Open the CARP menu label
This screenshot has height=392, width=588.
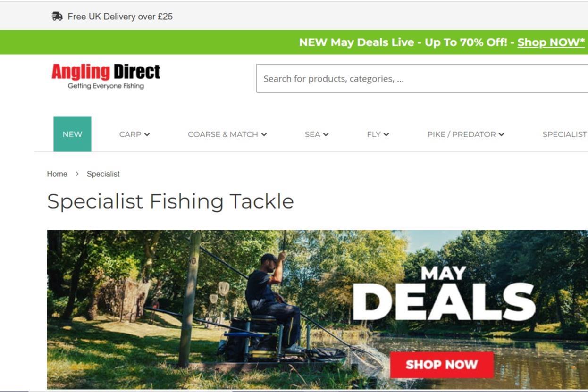click(130, 134)
